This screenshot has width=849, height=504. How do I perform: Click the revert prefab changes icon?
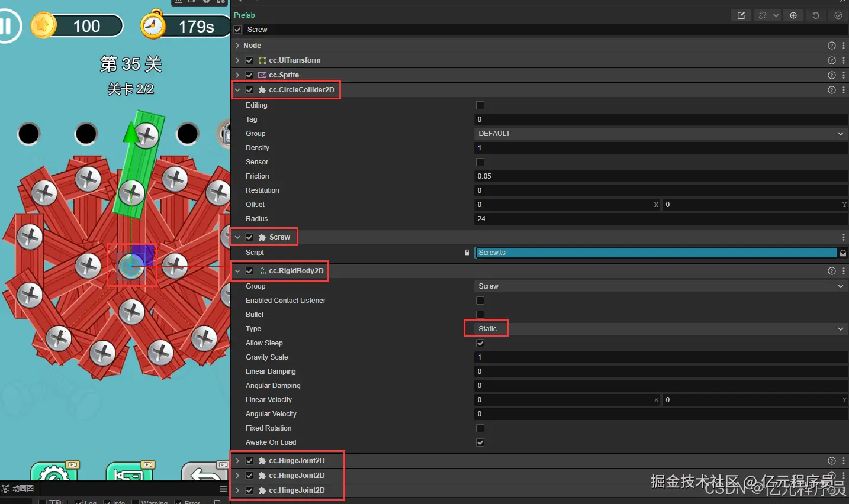click(x=816, y=15)
